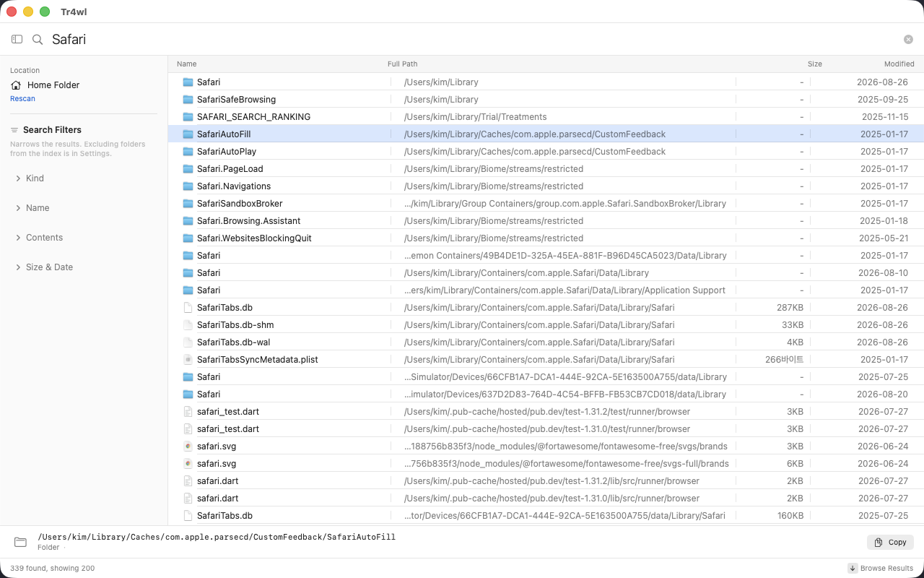This screenshot has width=924, height=578.
Task: Click the Copy path button
Action: [890, 542]
